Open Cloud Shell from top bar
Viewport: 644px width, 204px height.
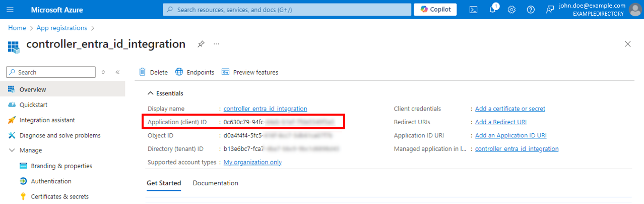tap(473, 10)
